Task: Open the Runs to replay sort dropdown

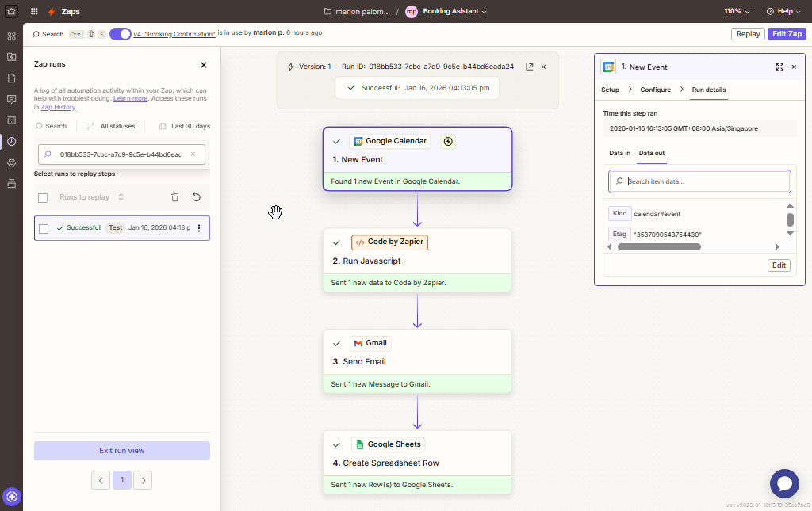Action: (92, 197)
